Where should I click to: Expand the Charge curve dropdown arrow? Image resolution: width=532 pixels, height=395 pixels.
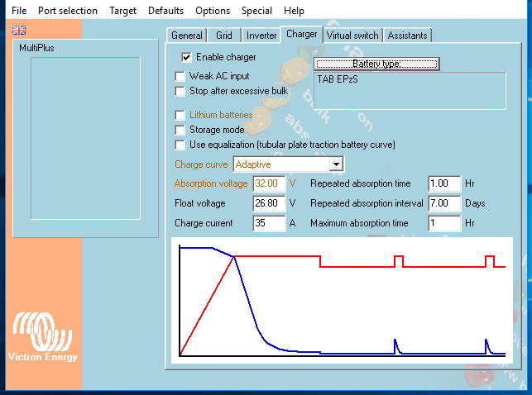click(x=336, y=164)
